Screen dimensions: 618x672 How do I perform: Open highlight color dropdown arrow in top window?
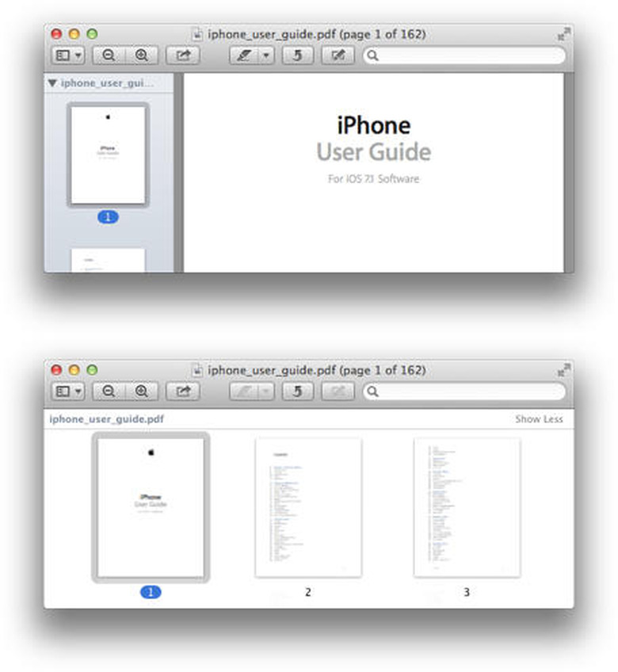(266, 55)
